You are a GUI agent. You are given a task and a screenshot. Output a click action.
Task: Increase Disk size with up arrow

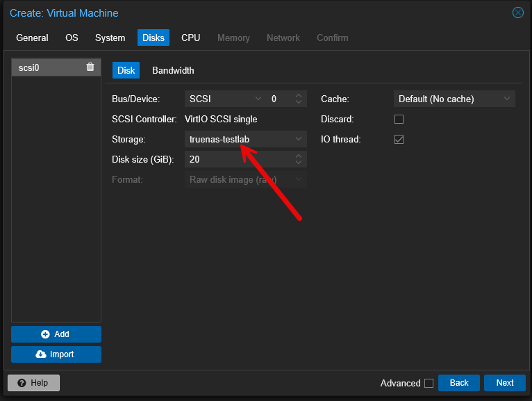pos(298,156)
